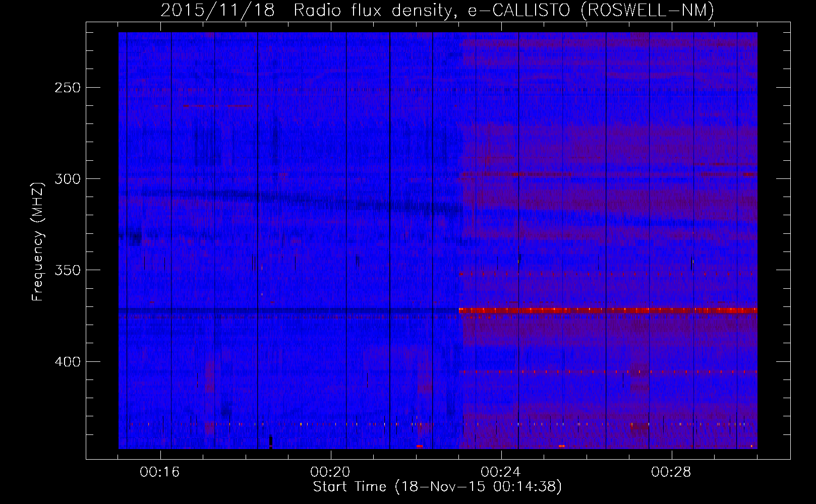
Task: Click the "400" frequency tick label
Action: tap(68, 362)
